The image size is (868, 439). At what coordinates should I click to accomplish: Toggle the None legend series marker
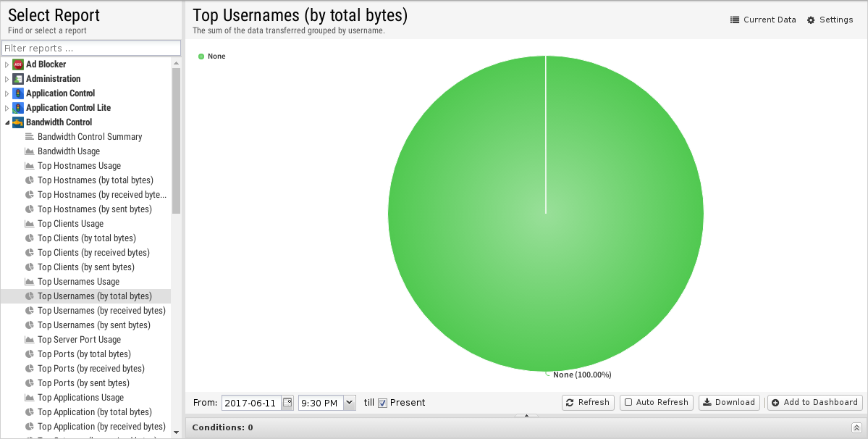point(201,57)
